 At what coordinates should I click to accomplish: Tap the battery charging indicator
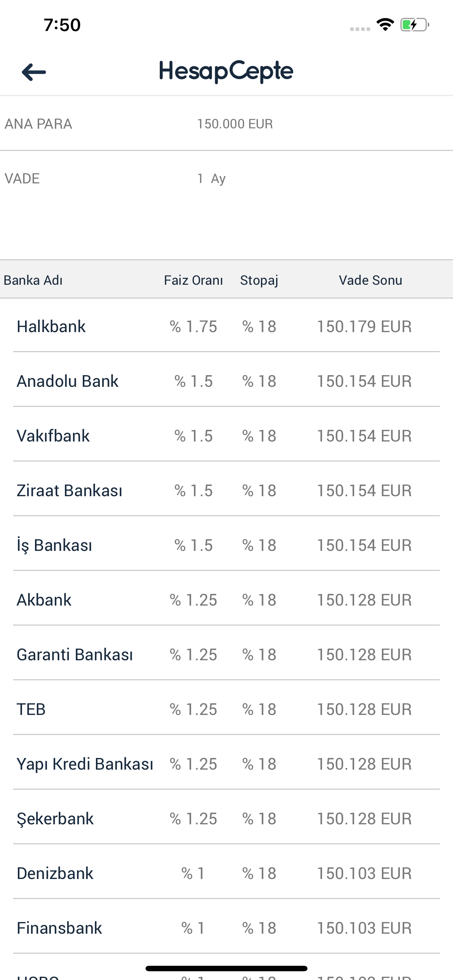(x=415, y=25)
